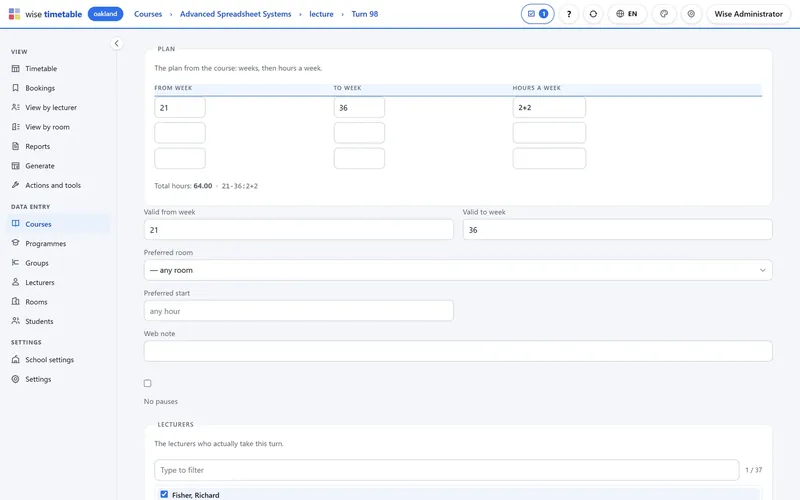Open the help question mark icon

569,14
